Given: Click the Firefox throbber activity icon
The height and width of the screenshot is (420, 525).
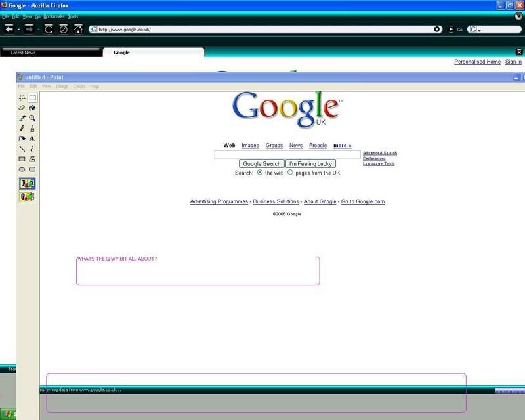Looking at the screenshot, I should tap(518, 16).
